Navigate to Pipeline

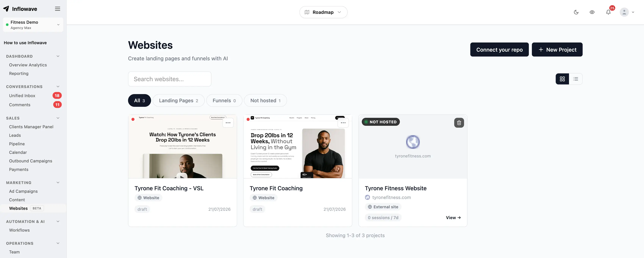tap(17, 144)
